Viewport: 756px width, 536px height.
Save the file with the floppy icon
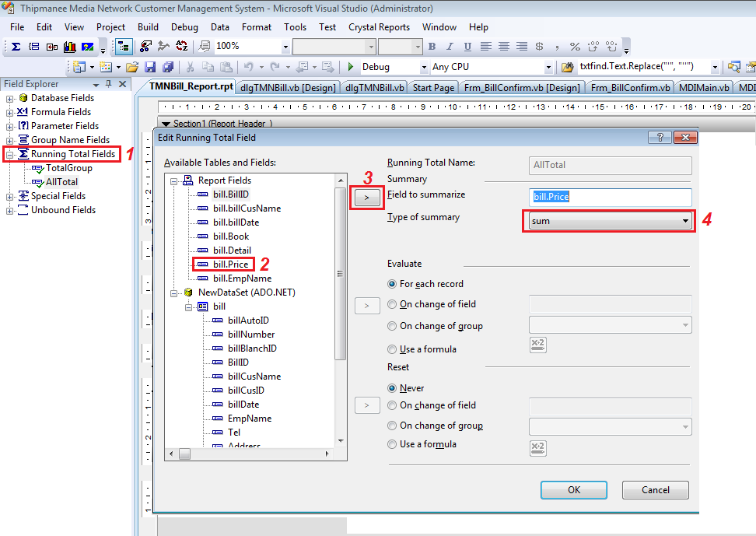tap(150, 67)
